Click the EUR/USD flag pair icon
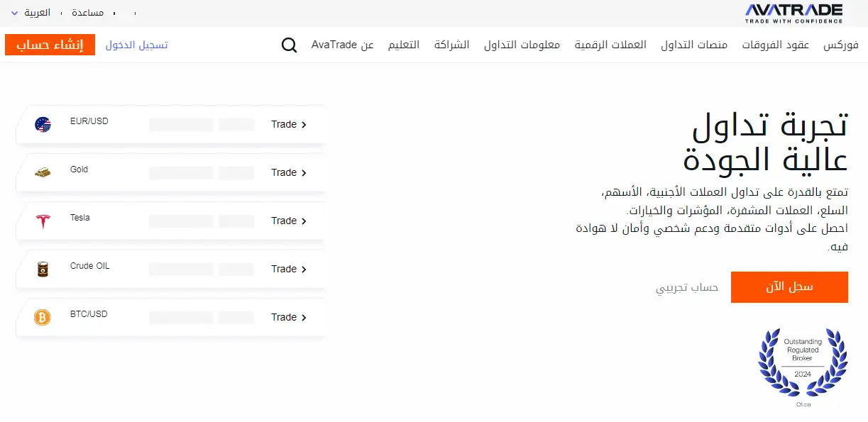Viewport: 868px width, 422px height. (43, 124)
